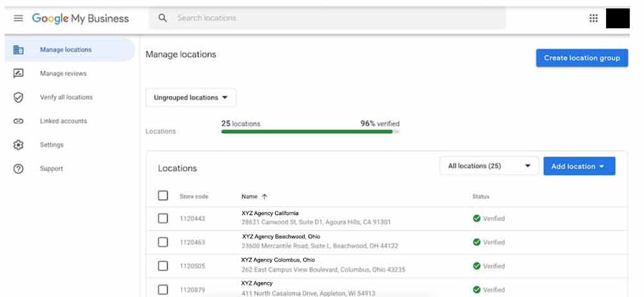Open the hamburger main menu
Image resolution: width=644 pixels, height=297 pixels.
18,18
